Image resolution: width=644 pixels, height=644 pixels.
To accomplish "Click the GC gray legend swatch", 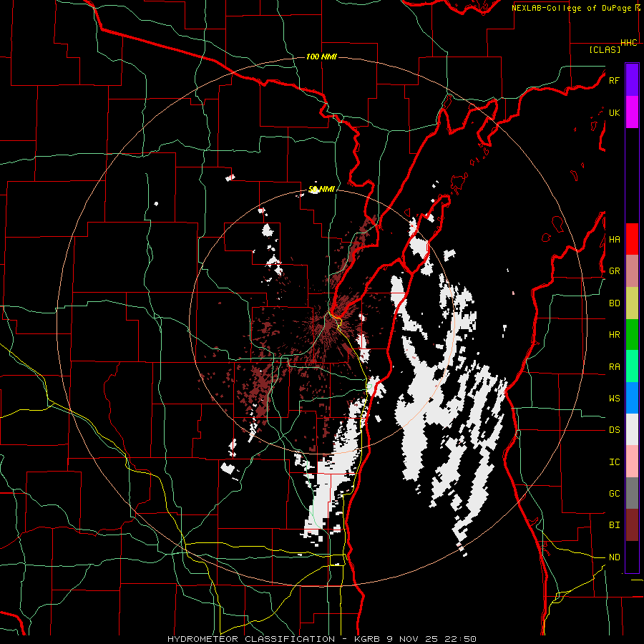I will tap(632, 493).
